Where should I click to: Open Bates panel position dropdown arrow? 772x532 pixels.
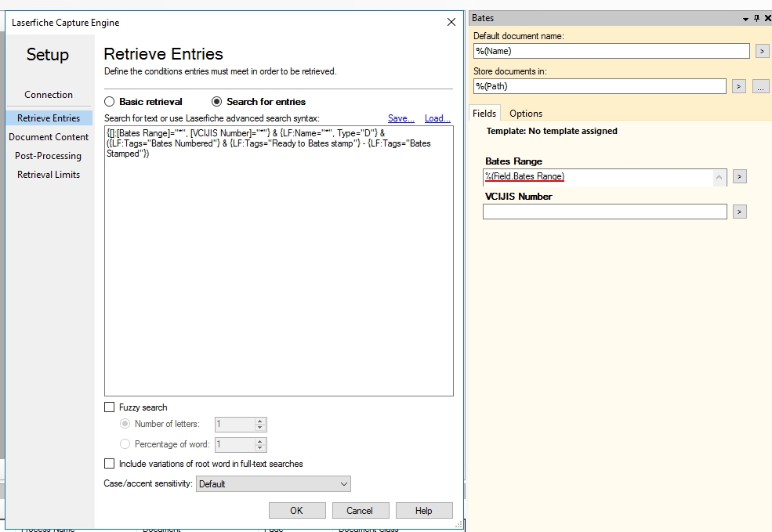(745, 18)
